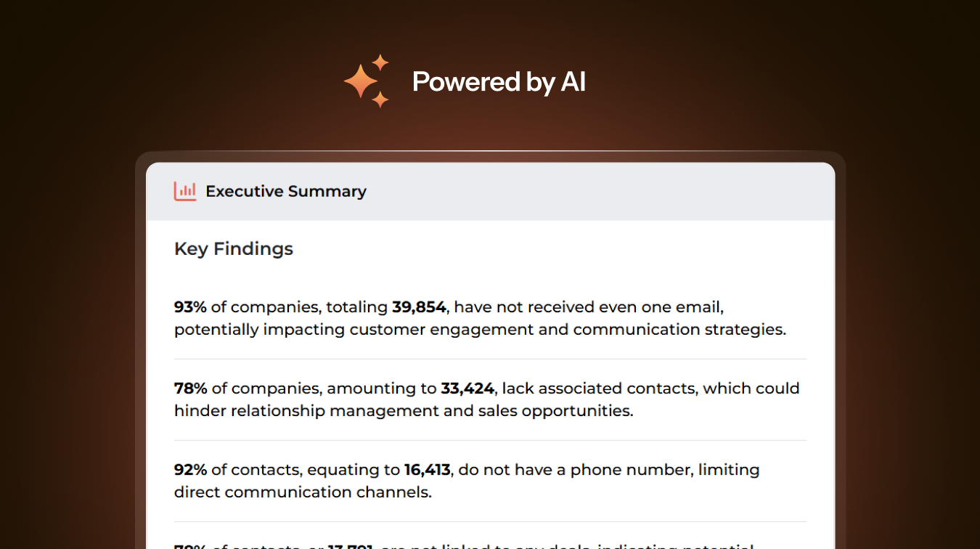Viewport: 980px width, 549px height.
Task: Select the Executive Summary title text
Action: pyautogui.click(x=286, y=191)
